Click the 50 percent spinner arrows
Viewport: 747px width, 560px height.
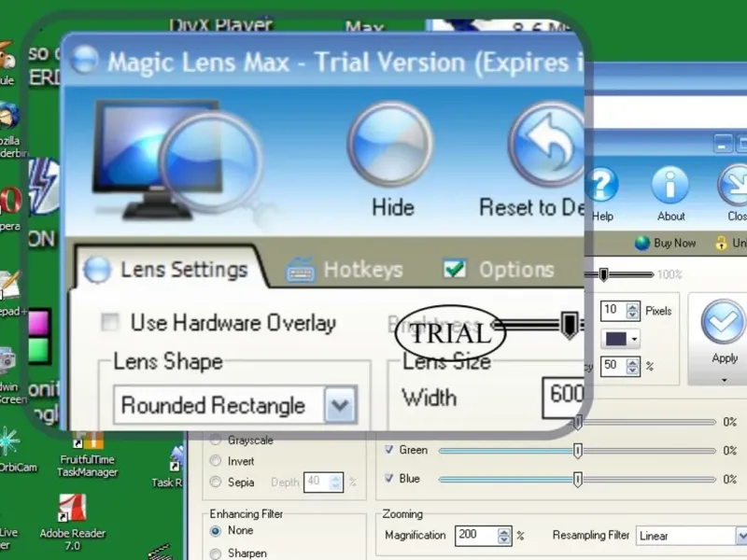click(633, 366)
